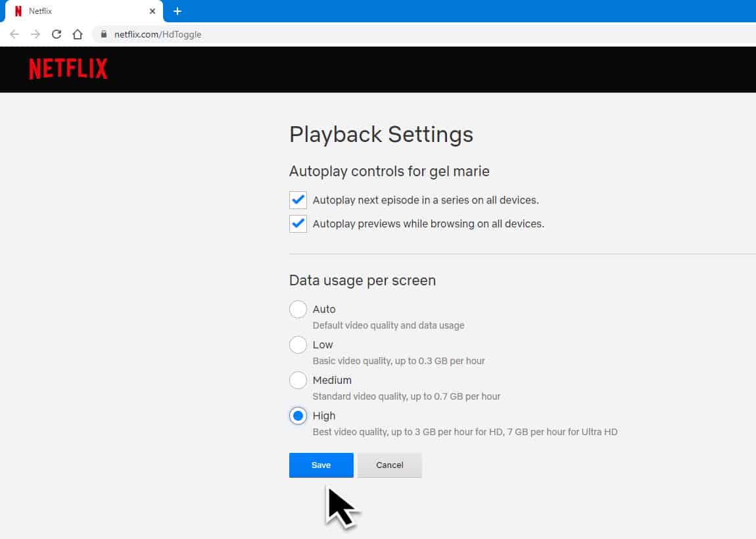
Task: Click the netflix.com/HdToggle address bar
Action: [424, 34]
